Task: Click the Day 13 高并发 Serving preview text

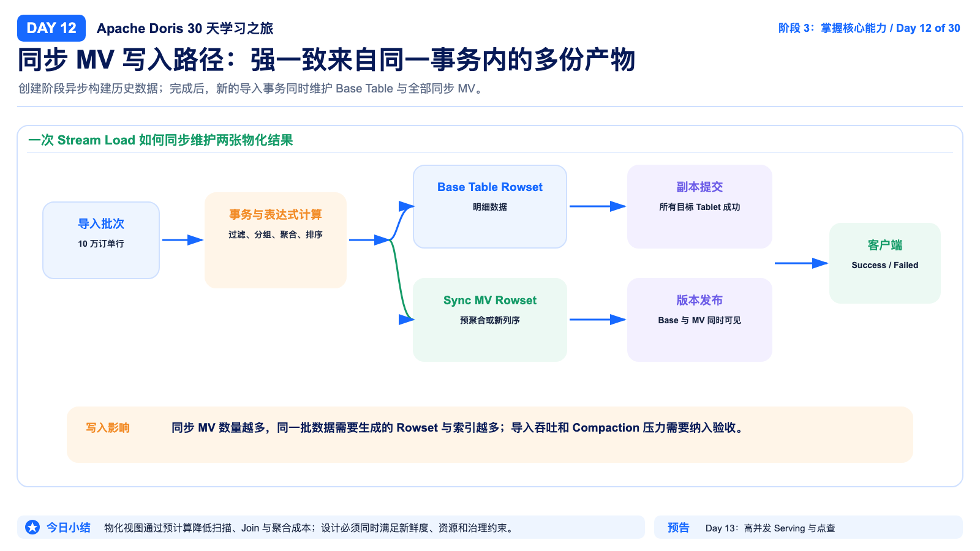Action: point(771,528)
